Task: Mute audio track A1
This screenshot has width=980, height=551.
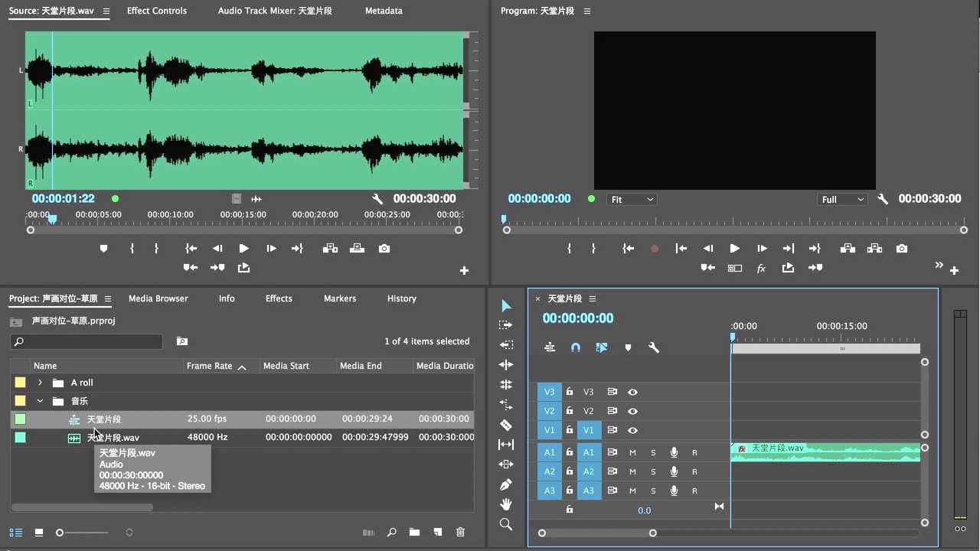Action: (x=633, y=452)
